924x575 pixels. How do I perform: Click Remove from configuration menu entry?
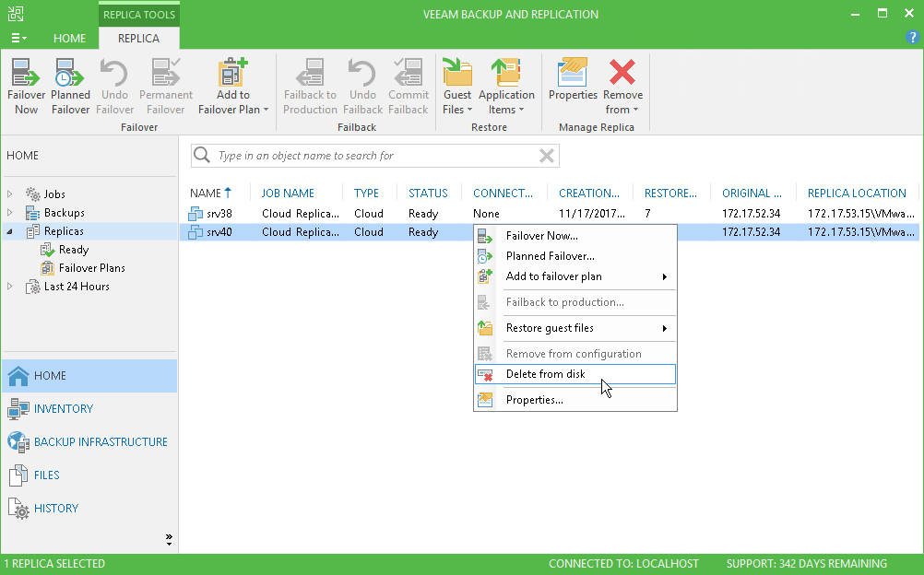[575, 354]
